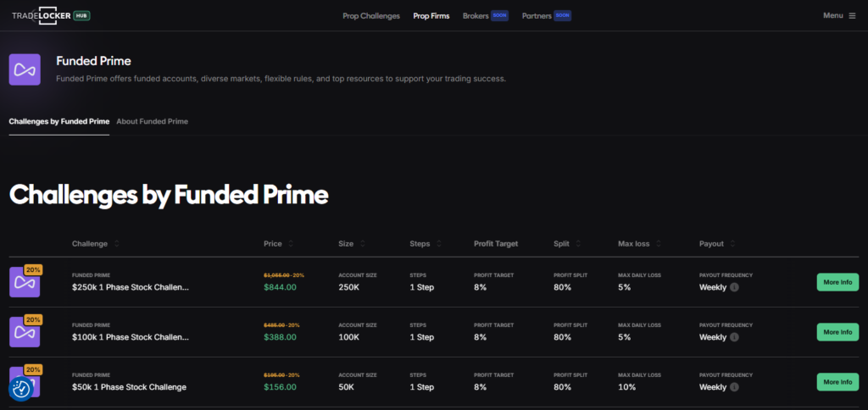Select Challenges by Funded Prime tab
Screen dimensions: 868x410
pyautogui.click(x=58, y=121)
